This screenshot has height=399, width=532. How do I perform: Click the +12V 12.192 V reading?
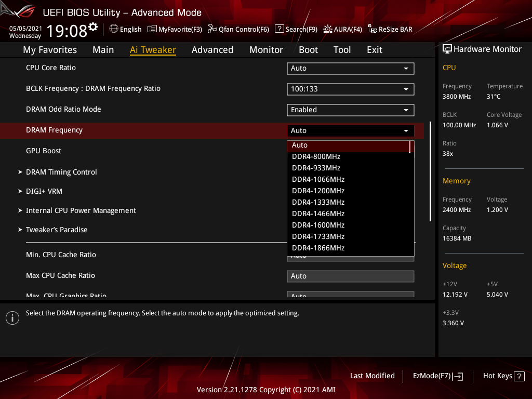click(455, 295)
